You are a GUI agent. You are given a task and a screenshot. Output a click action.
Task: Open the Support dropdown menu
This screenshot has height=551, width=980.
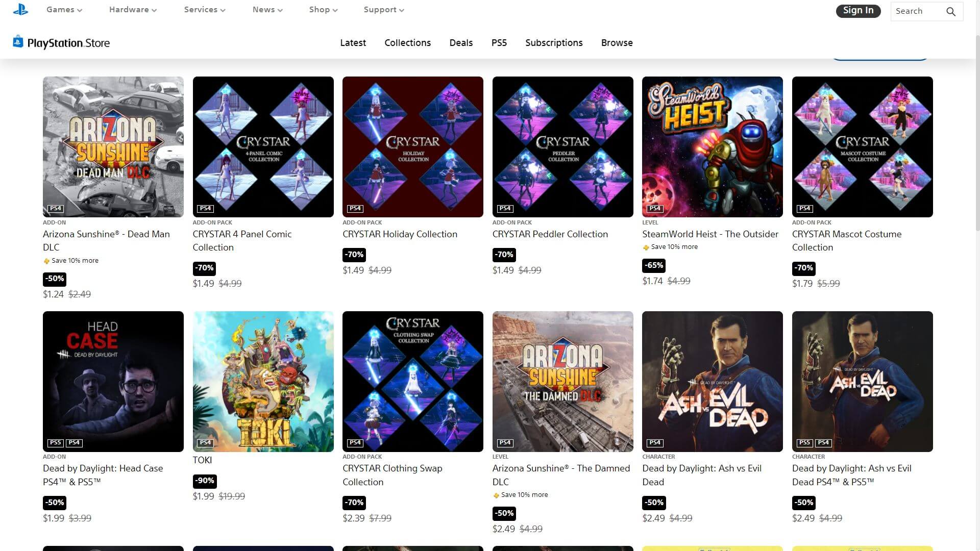[x=384, y=10]
